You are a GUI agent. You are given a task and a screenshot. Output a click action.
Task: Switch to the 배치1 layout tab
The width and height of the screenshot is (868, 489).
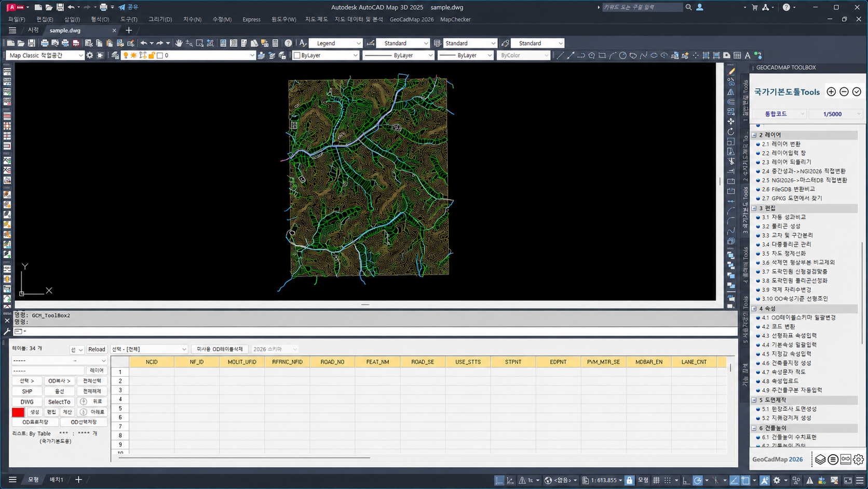[56, 480]
